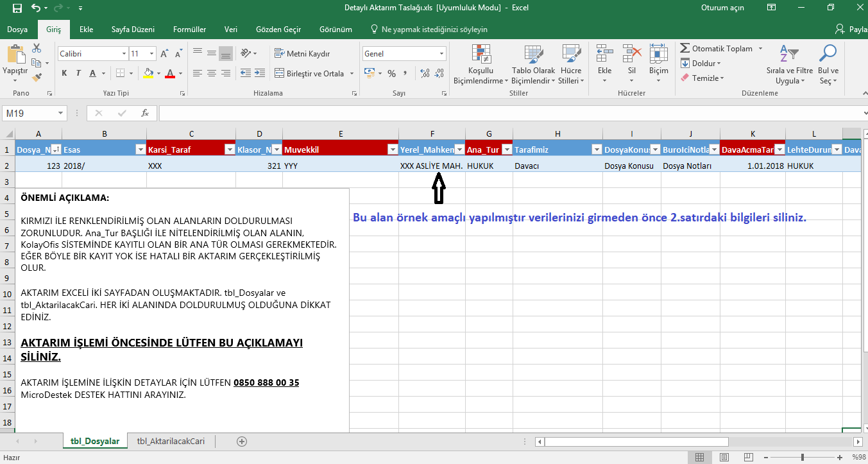The width and height of the screenshot is (868, 464).
Task: Expand the Genel number format dropdown
Action: point(441,54)
